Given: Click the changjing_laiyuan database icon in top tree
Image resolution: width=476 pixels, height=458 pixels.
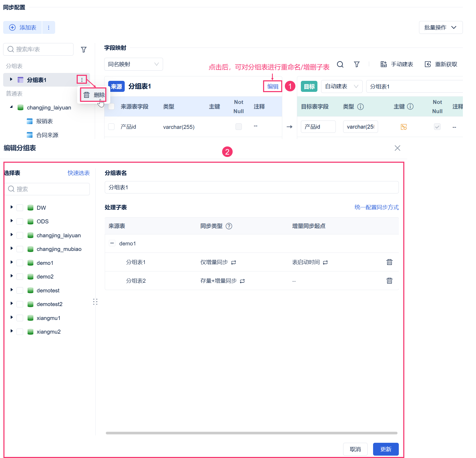Looking at the screenshot, I should (20, 107).
